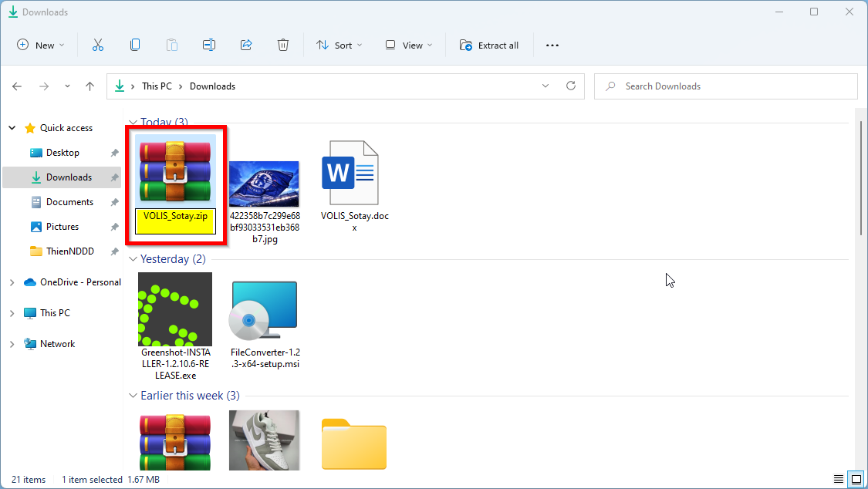Open the See more ellipsis menu
868x489 pixels.
click(552, 46)
